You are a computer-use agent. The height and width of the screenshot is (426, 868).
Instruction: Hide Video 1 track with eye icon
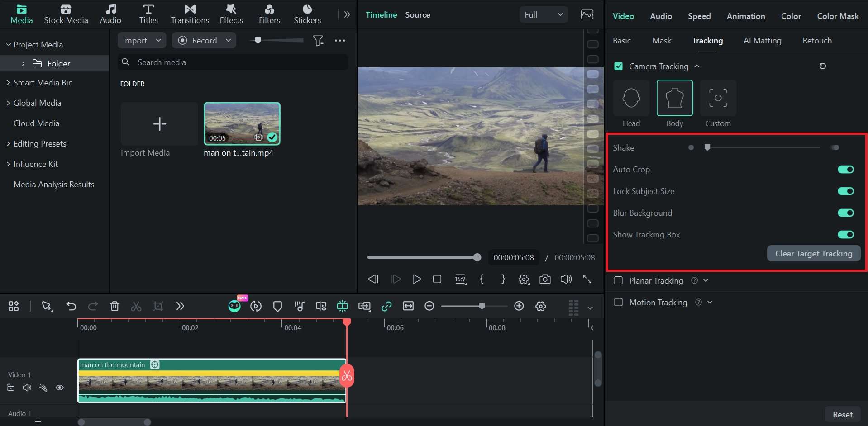point(60,388)
